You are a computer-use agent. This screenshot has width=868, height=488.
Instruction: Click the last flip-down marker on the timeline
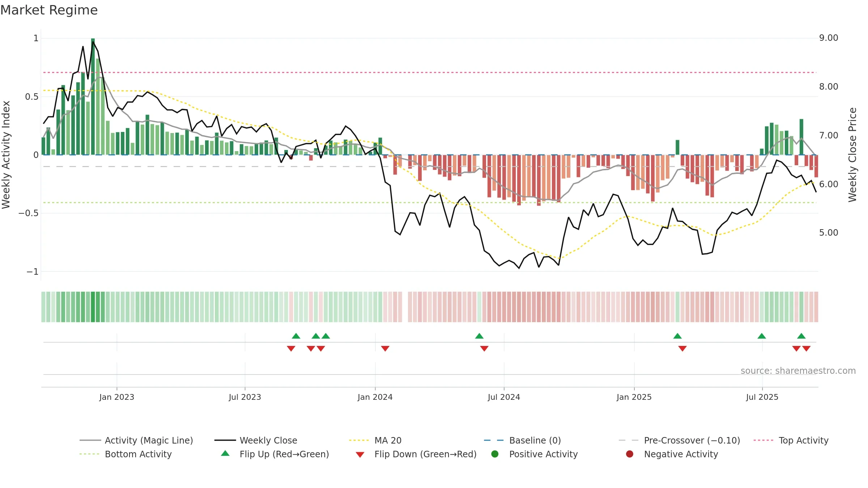[807, 348]
